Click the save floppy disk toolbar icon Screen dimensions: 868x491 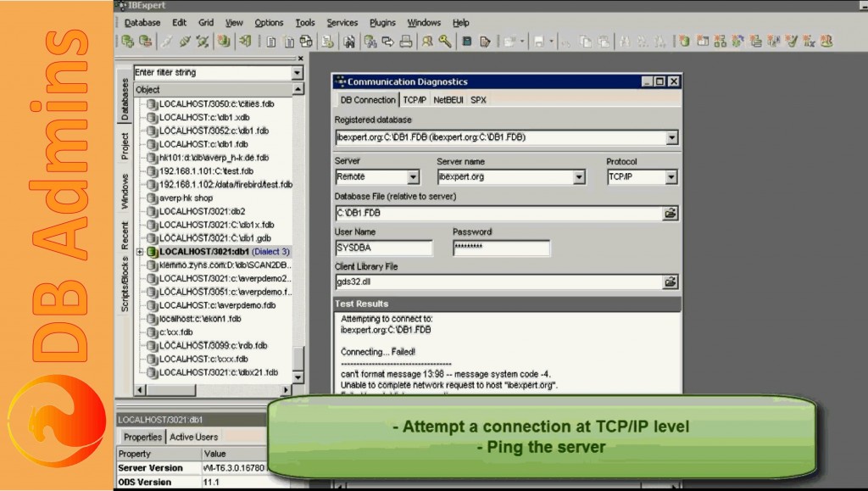tap(537, 41)
